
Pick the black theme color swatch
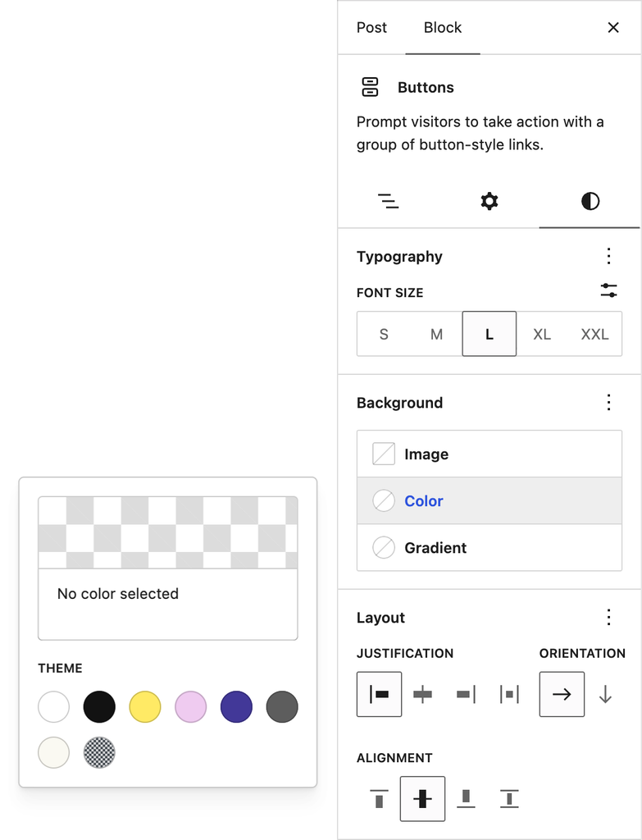[x=99, y=706]
